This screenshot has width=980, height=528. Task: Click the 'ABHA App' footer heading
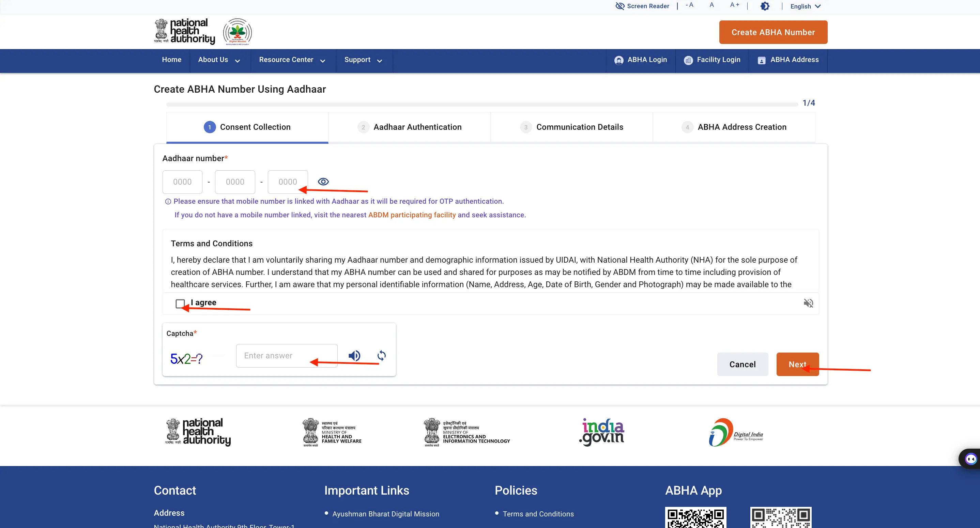[x=693, y=491]
